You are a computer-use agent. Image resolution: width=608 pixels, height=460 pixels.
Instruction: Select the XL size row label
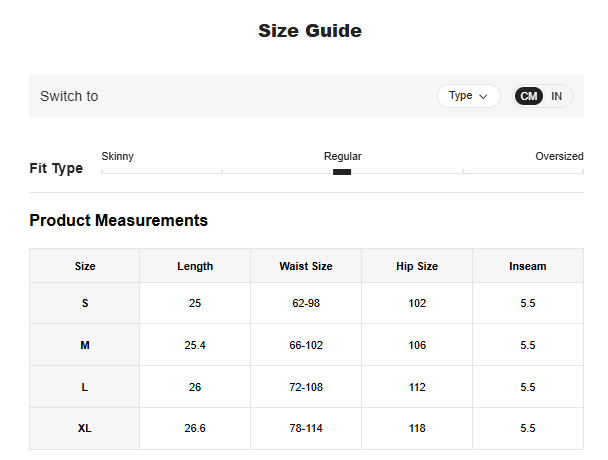[85, 428]
